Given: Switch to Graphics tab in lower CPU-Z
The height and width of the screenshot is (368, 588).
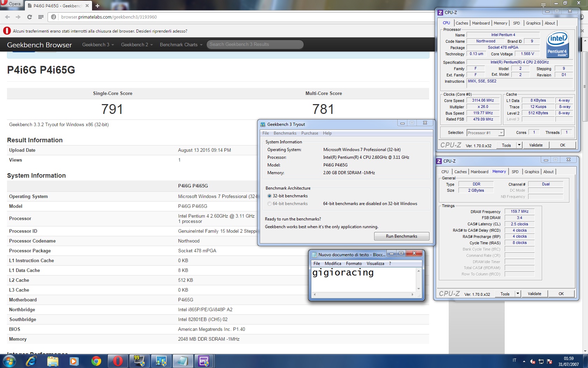Looking at the screenshot, I should (x=532, y=172).
